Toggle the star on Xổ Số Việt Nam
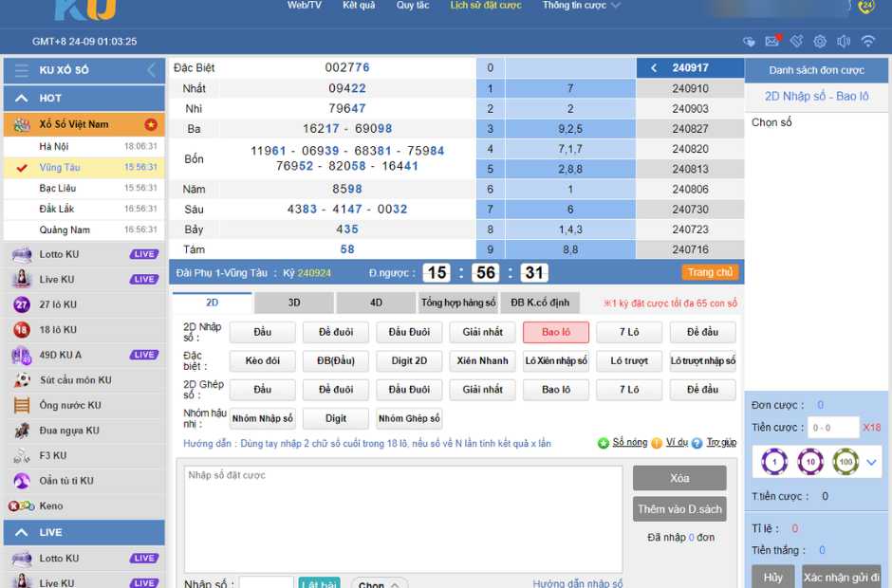 151,124
